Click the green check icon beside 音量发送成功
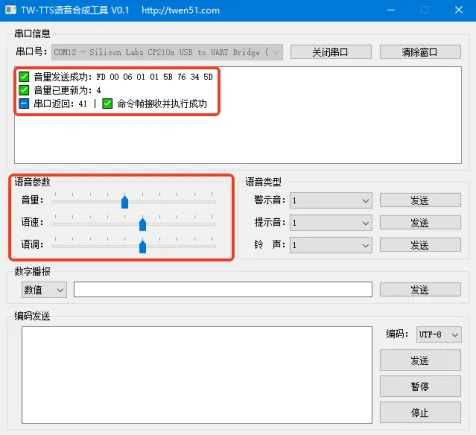The width and height of the screenshot is (476, 435). click(24, 77)
